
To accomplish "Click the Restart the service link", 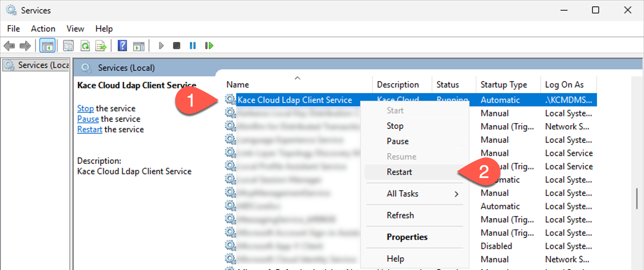I will [90, 129].
